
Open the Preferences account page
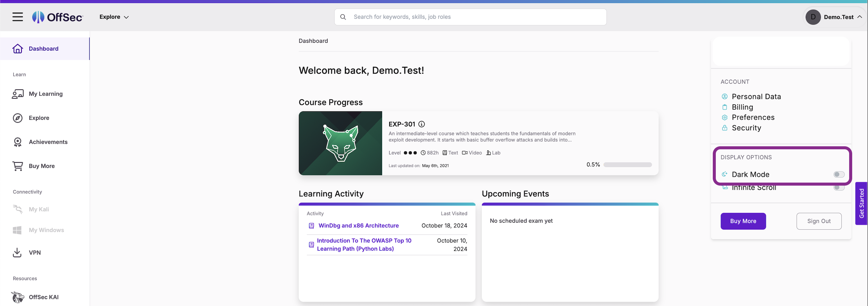click(753, 117)
